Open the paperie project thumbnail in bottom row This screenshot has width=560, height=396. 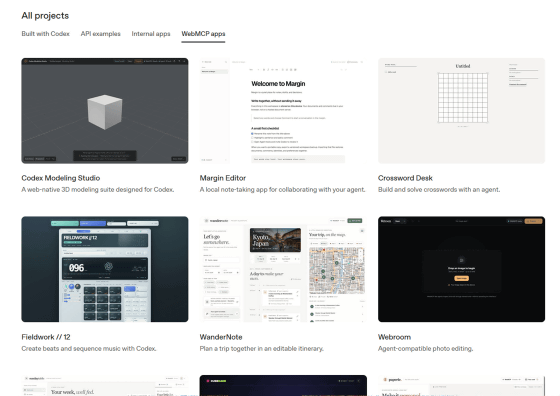[x=461, y=385]
